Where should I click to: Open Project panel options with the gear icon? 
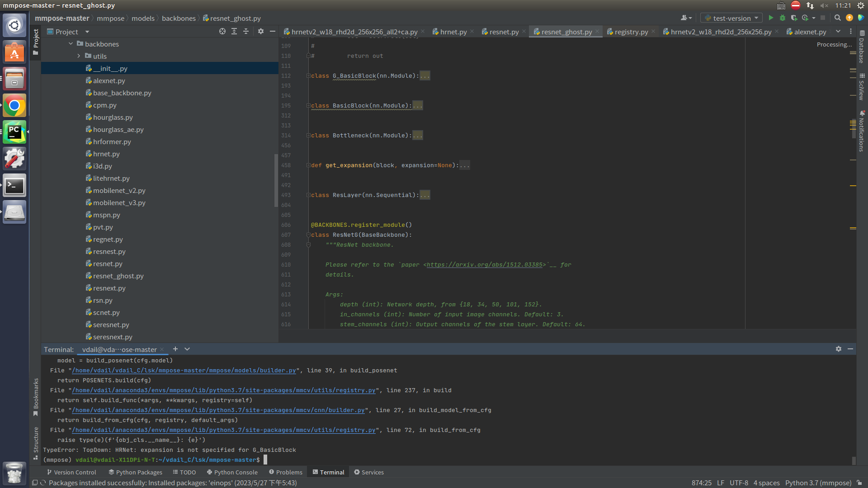click(x=261, y=31)
